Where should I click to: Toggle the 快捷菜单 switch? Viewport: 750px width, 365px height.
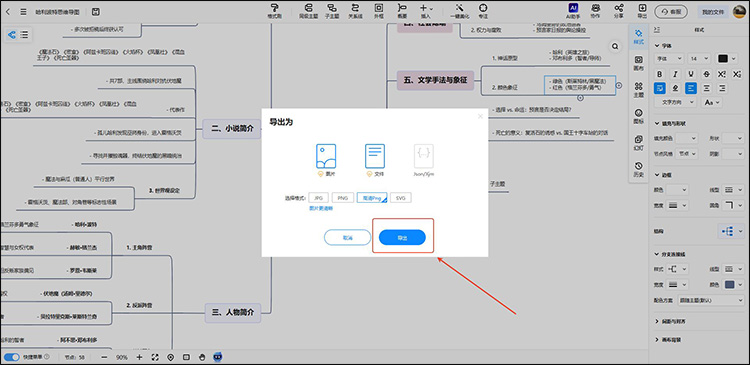coord(11,357)
